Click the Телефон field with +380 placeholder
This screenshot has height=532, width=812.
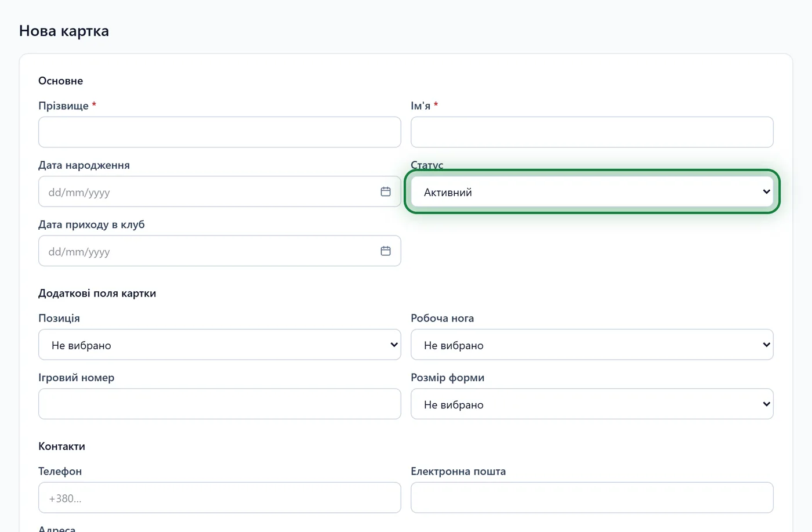(x=220, y=498)
